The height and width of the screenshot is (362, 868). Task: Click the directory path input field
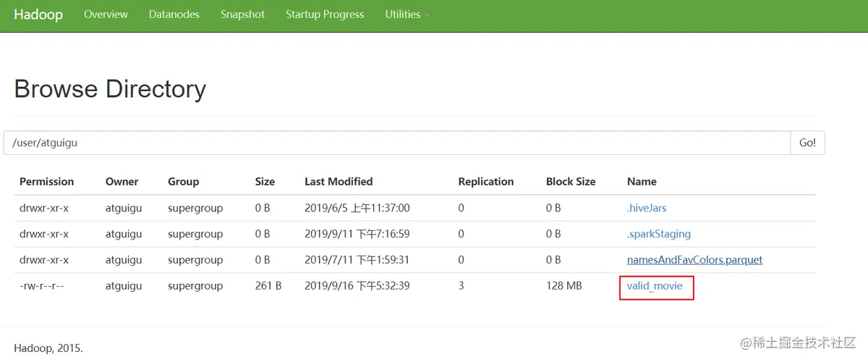coord(397,143)
